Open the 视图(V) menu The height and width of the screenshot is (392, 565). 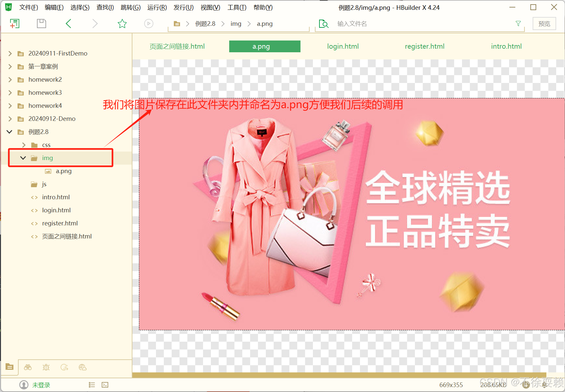[x=210, y=7]
